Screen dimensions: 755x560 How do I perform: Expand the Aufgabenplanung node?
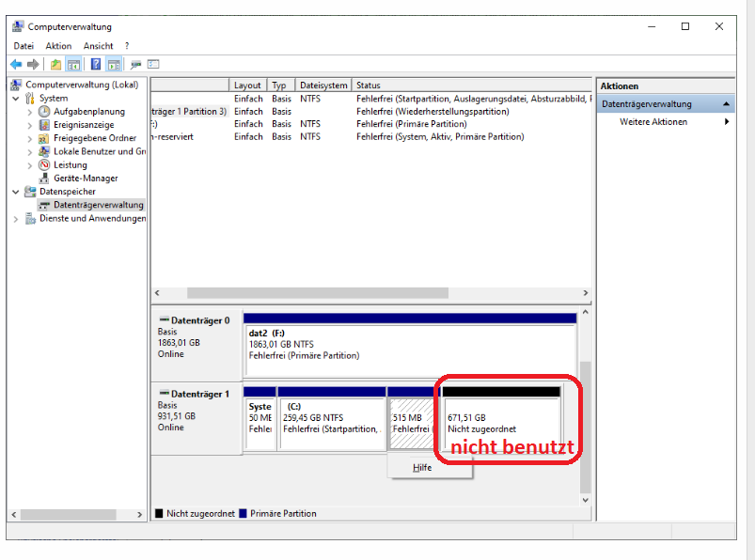(x=30, y=112)
